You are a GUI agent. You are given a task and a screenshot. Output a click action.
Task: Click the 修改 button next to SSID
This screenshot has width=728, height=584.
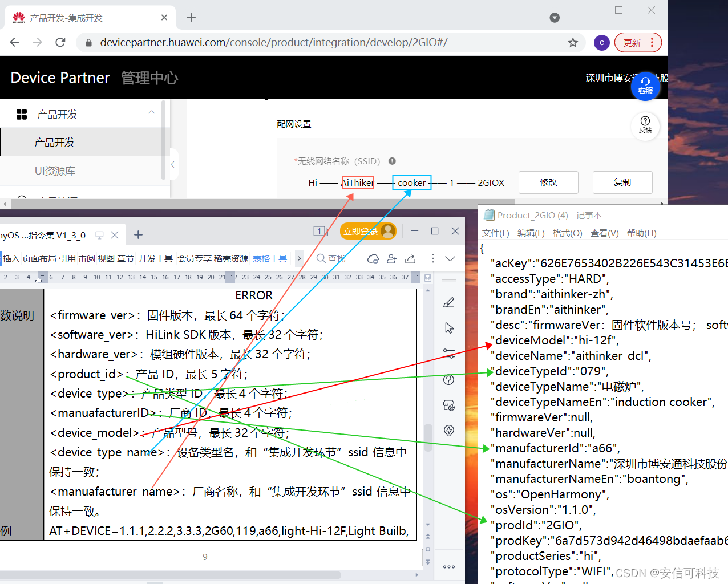point(548,182)
